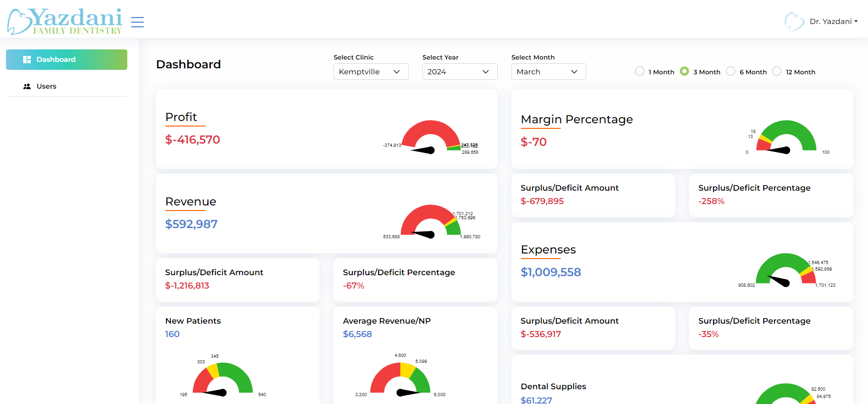Click the Margin Percentage card title
The height and width of the screenshot is (404, 868).
pos(577,119)
